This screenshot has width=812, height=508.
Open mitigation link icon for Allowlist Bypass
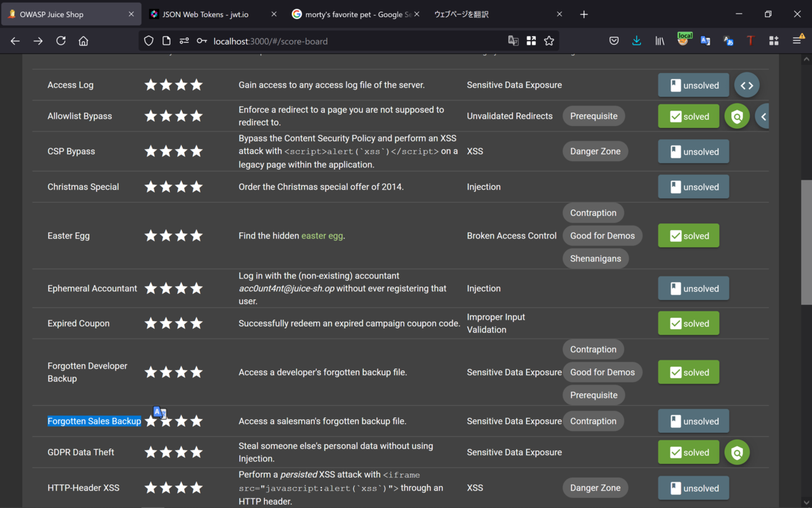coord(737,117)
